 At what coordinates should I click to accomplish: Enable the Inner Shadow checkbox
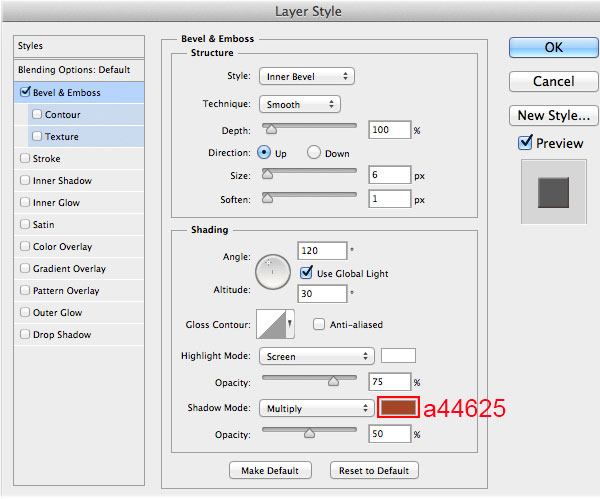click(x=24, y=180)
